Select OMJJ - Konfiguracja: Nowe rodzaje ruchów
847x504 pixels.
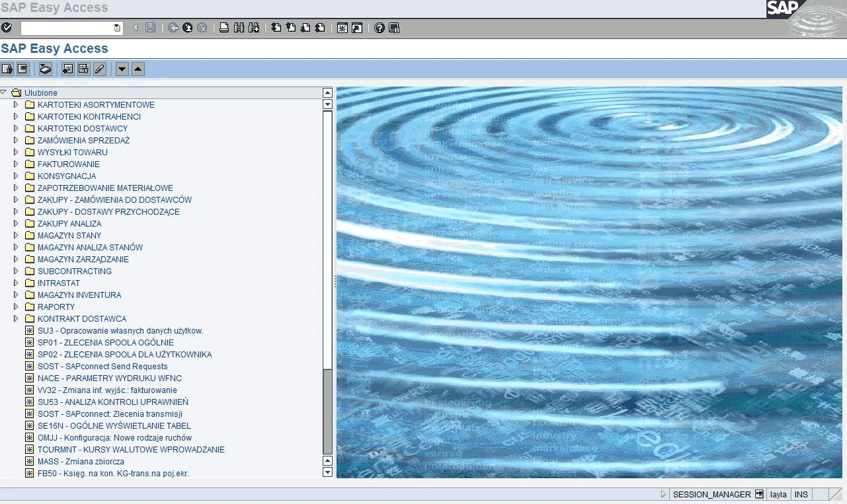coord(115,437)
